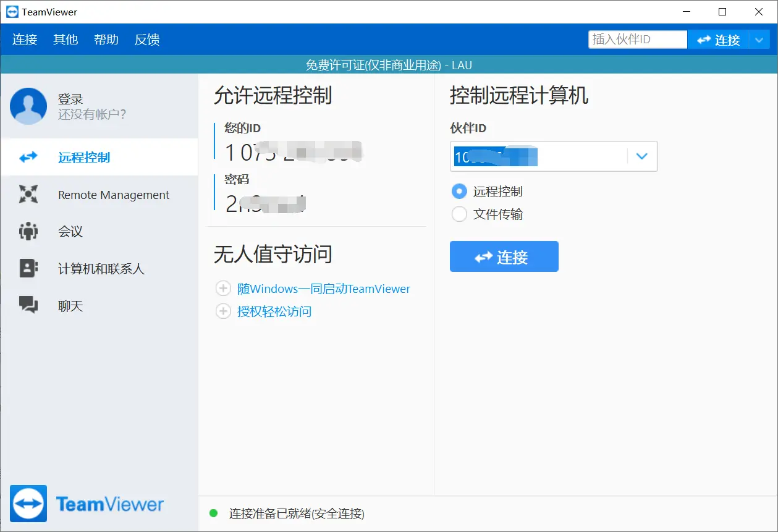Screen dimensions: 778x532
Task: Click the user profile avatar icon
Action: point(28,106)
